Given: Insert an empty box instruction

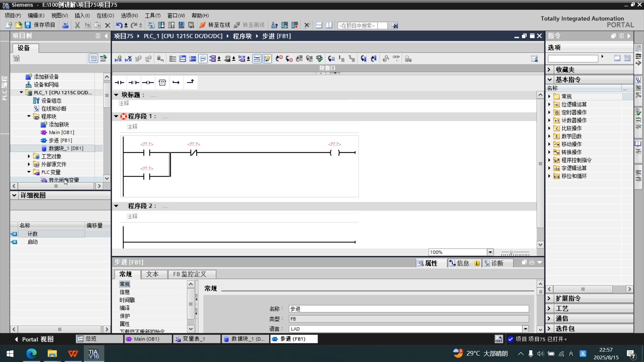Looking at the screenshot, I should [162, 82].
